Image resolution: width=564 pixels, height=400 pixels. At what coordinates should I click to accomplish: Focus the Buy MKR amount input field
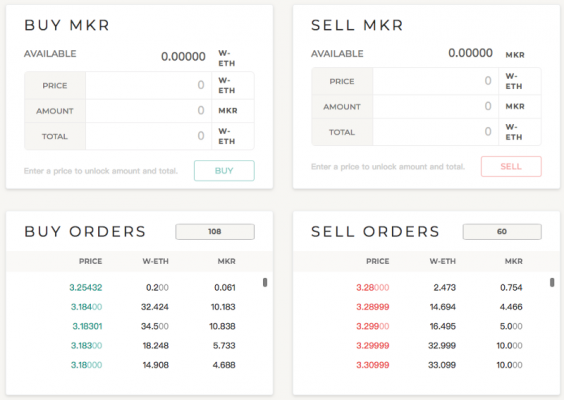(x=148, y=111)
